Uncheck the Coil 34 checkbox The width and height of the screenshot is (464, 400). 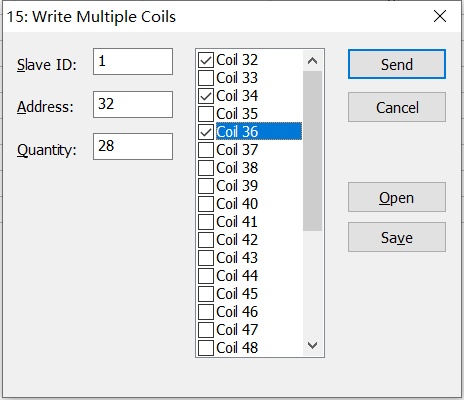point(206,96)
